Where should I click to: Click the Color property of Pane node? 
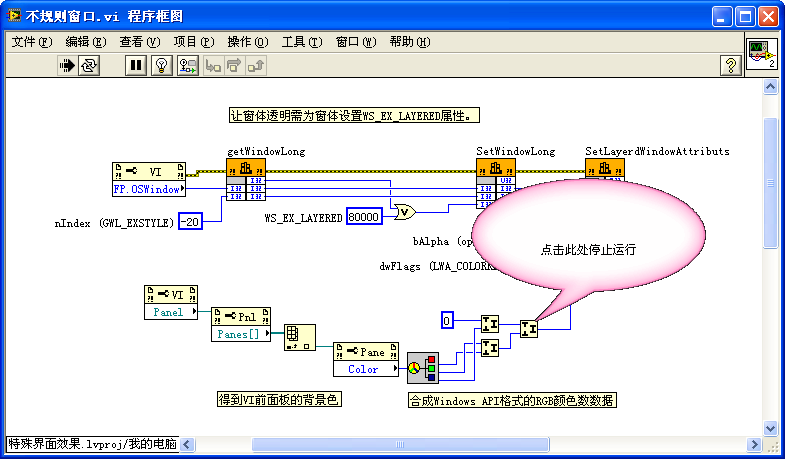(364, 369)
